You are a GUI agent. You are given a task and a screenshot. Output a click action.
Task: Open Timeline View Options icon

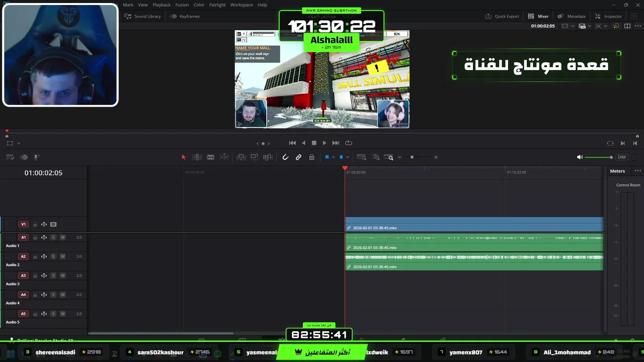(10, 157)
